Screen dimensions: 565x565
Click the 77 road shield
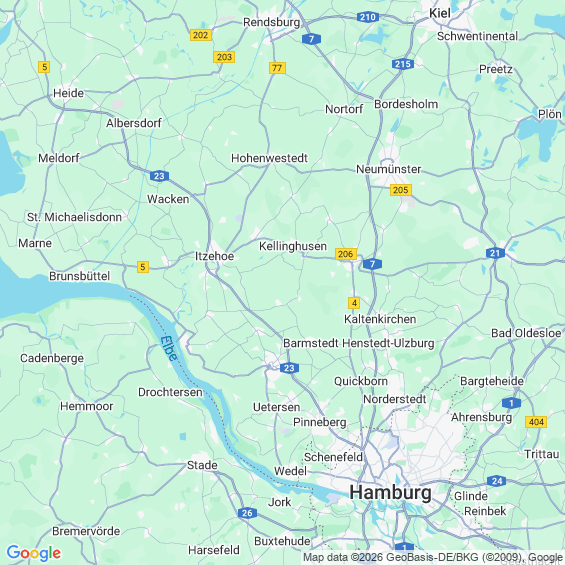coord(277,68)
